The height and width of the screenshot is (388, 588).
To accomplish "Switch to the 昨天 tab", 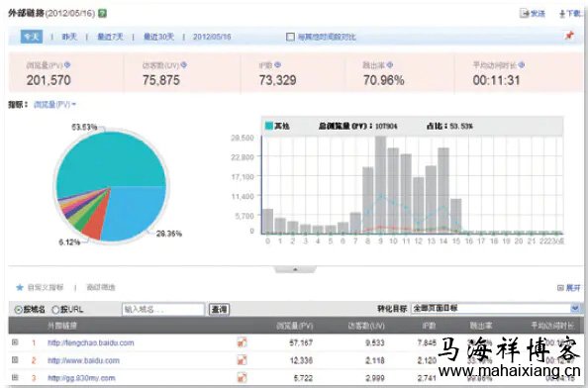I will click(x=69, y=37).
